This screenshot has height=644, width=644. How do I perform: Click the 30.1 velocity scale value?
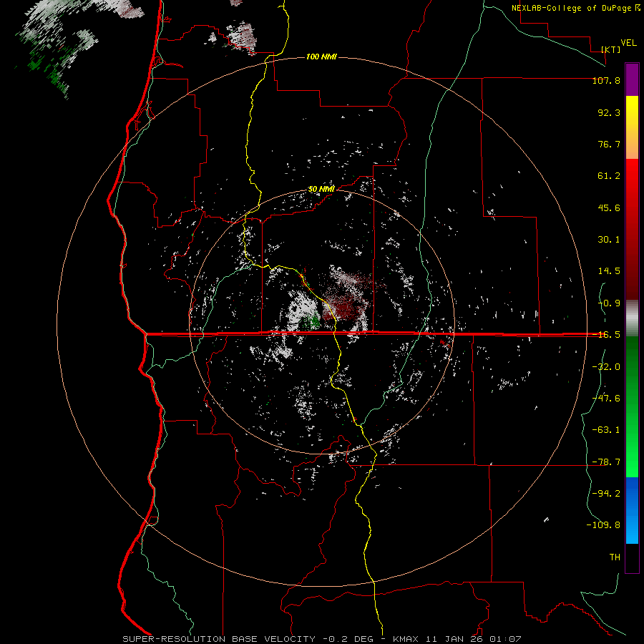[609, 240]
